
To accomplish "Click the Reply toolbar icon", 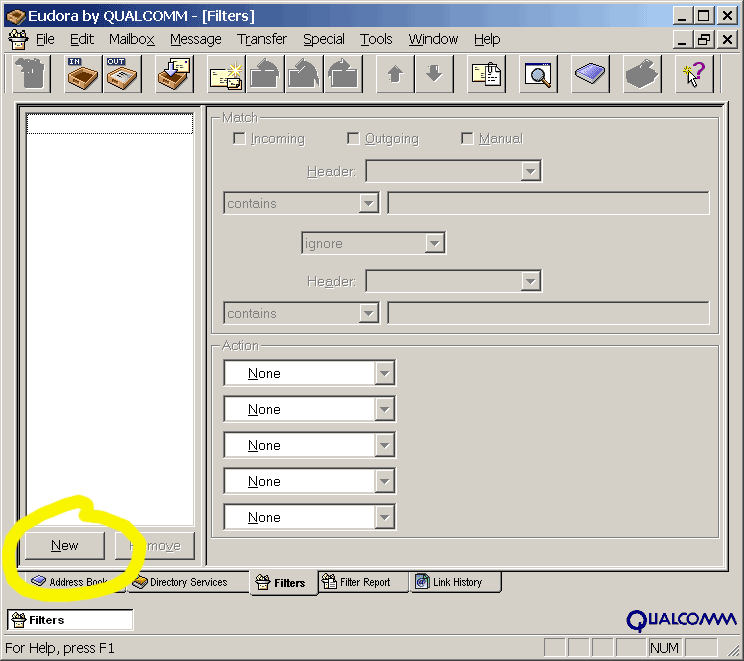I will point(265,74).
